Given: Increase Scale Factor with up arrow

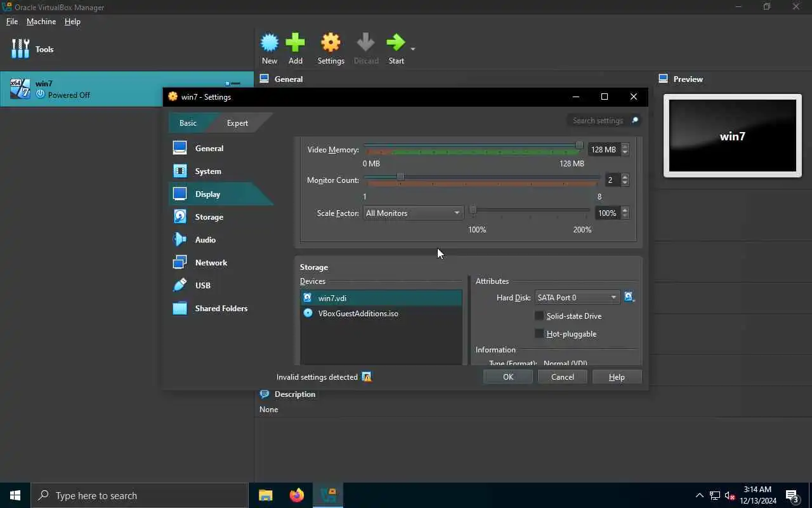Looking at the screenshot, I should [625, 210].
